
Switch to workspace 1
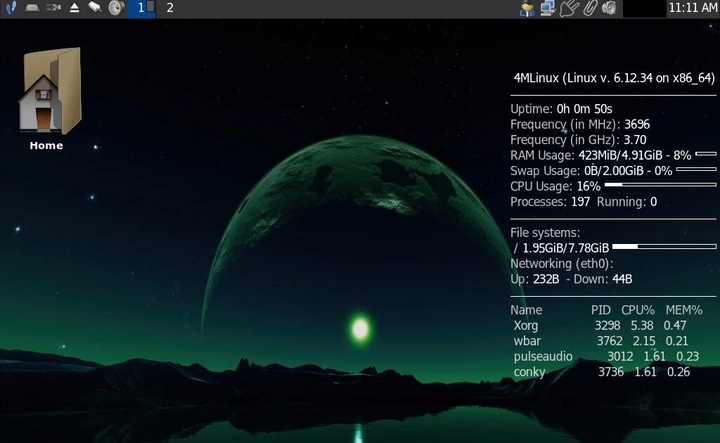coord(141,8)
